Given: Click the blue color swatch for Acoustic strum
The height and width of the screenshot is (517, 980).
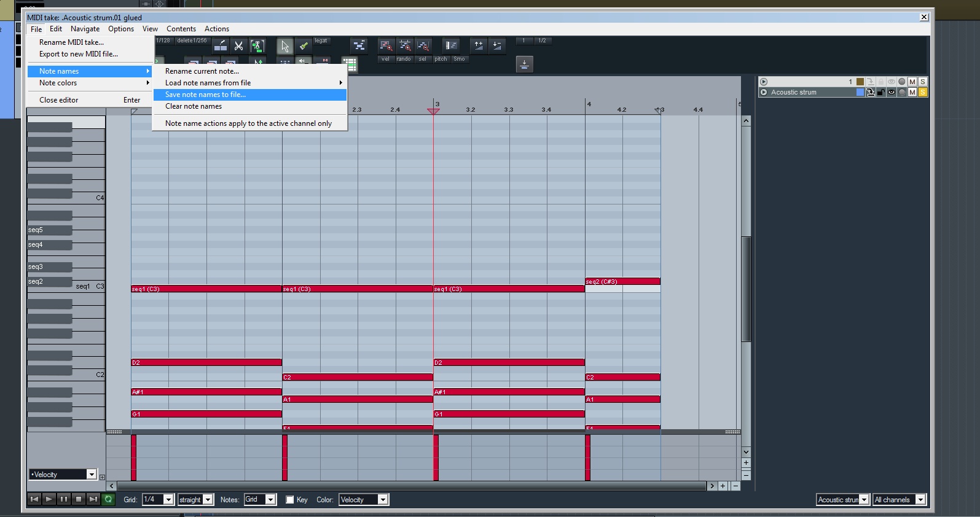Looking at the screenshot, I should (860, 93).
